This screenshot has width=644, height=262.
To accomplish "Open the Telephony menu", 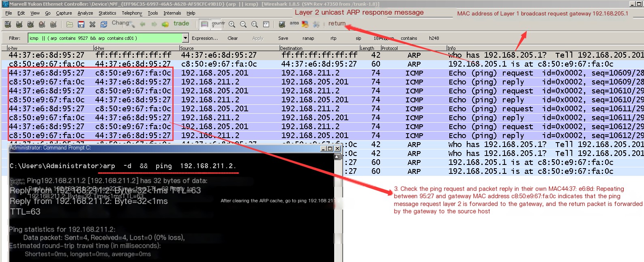I will (132, 13).
